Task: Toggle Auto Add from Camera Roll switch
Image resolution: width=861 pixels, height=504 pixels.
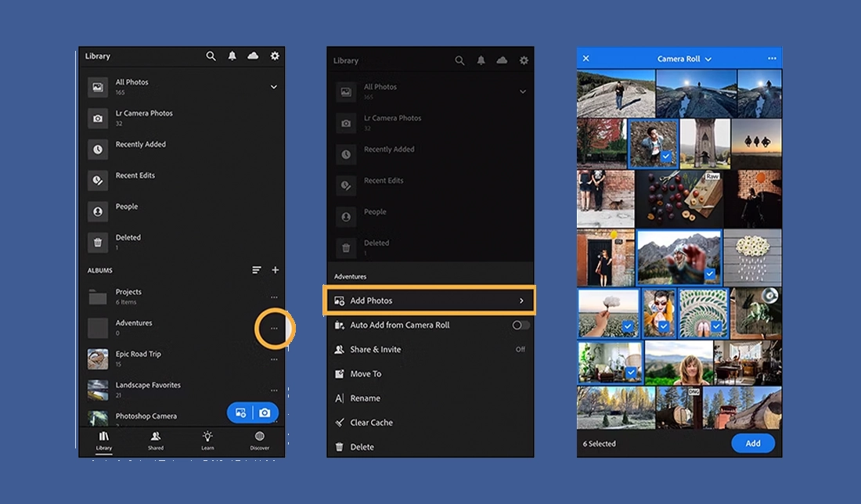Action: click(x=521, y=325)
